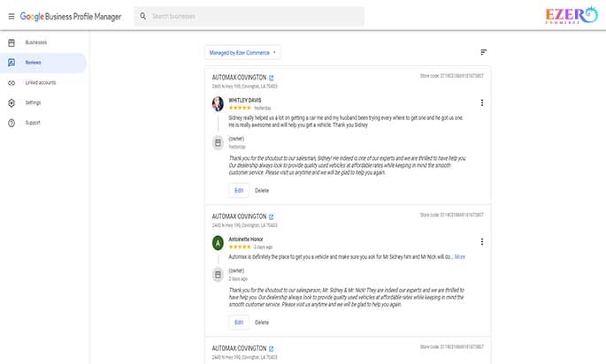Click the Reviews sidebar icon

[12, 63]
